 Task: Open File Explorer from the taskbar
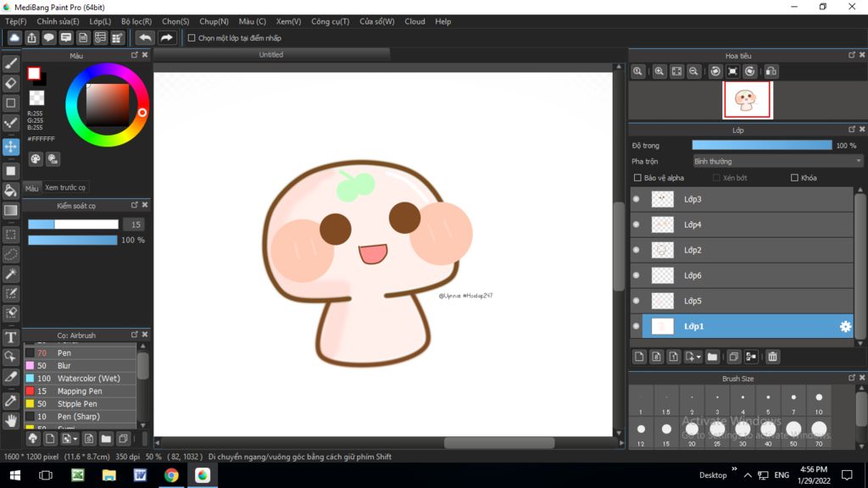coord(109,475)
